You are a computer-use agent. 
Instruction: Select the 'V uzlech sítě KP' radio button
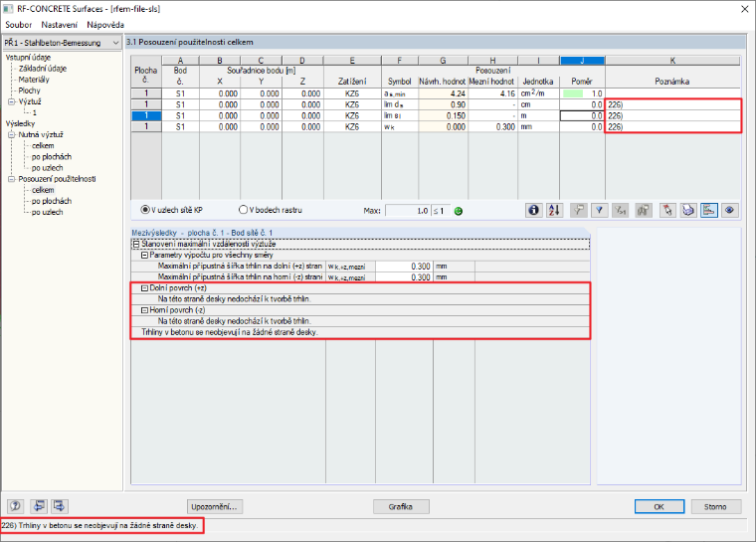144,210
